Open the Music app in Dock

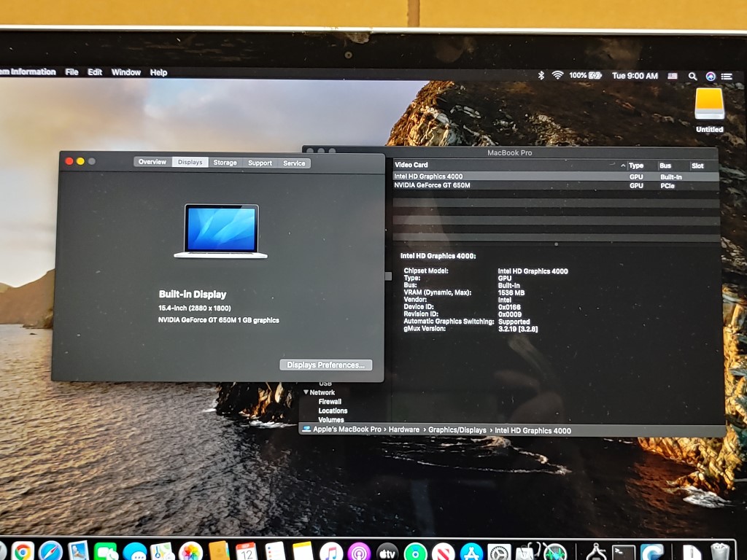[331, 552]
